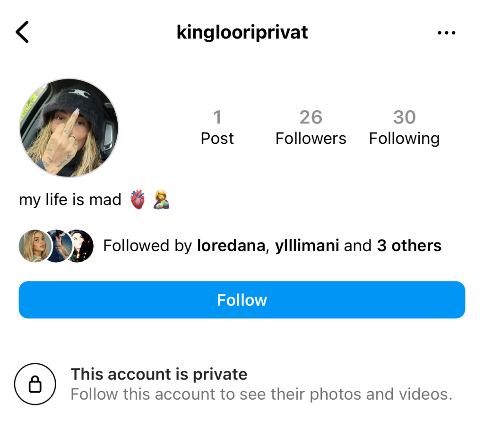Image resolution: width=484 pixels, height=448 pixels.
Task: Open the kinglooriprivat profile picture
Action: tap(69, 128)
